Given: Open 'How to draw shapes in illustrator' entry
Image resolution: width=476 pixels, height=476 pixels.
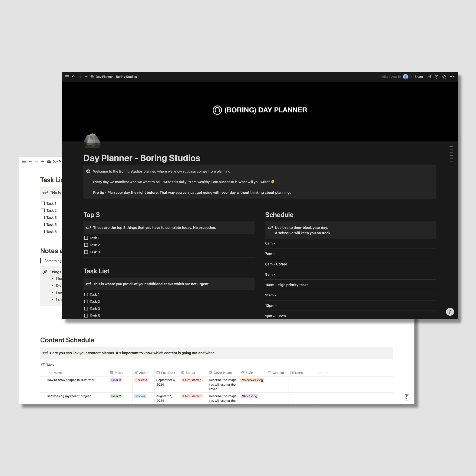Looking at the screenshot, I should pyautogui.click(x=70, y=380).
